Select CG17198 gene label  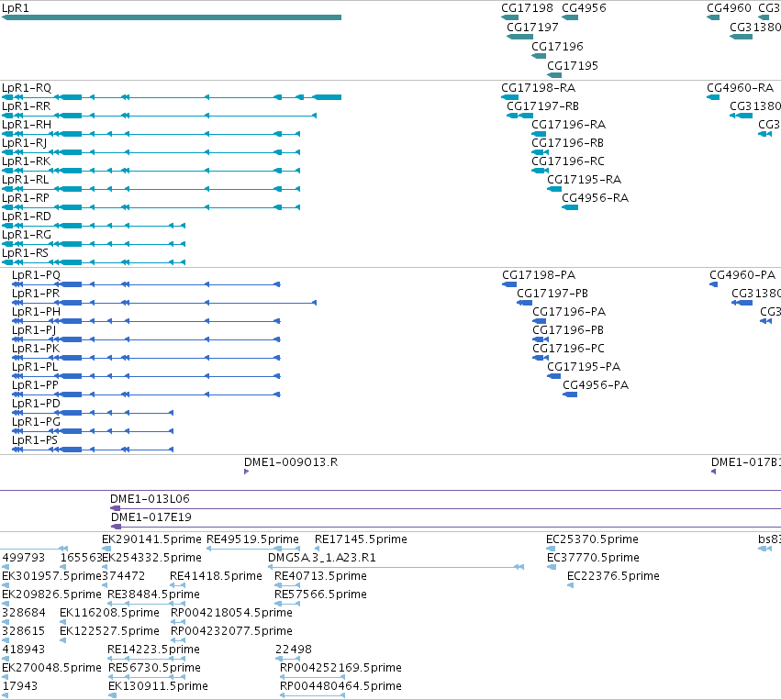(x=527, y=8)
